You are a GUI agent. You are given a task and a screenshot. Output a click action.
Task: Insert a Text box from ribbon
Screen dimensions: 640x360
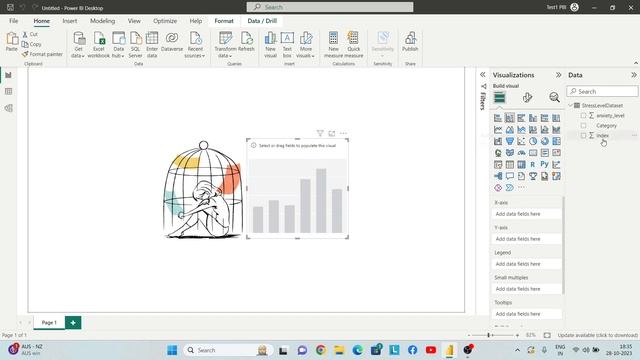pyautogui.click(x=287, y=44)
